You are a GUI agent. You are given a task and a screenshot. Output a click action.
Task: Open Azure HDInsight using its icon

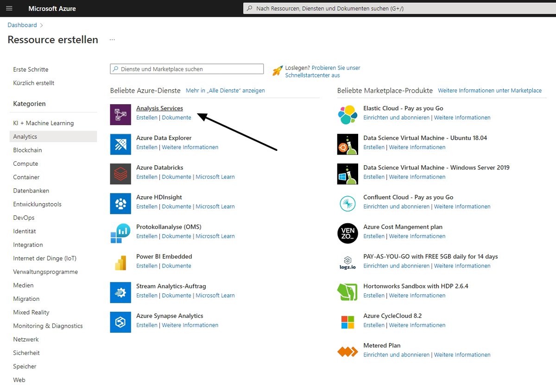click(120, 203)
